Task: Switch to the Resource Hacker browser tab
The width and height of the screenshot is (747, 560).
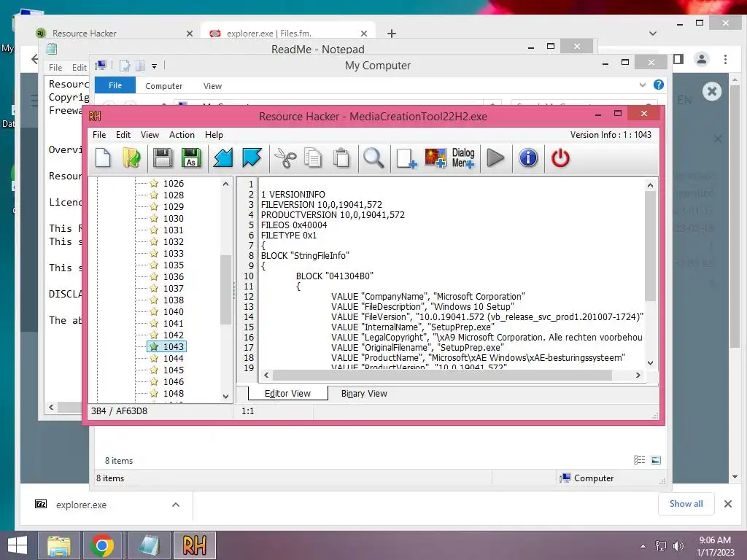Action: [115, 34]
